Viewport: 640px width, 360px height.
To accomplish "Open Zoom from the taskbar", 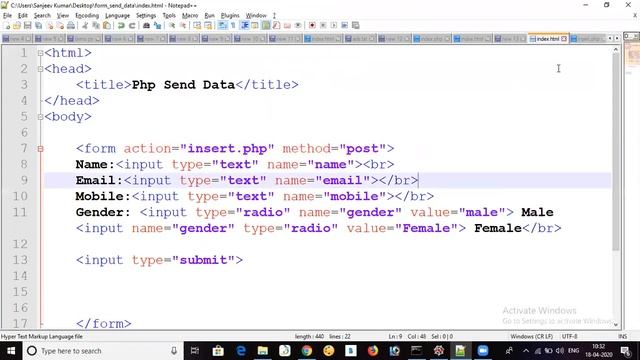I will tap(483, 351).
